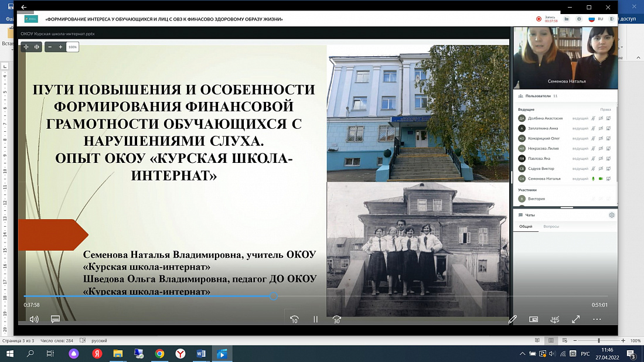Open Windows notification center
Image resolution: width=644 pixels, height=362 pixels.
pyautogui.click(x=632, y=353)
